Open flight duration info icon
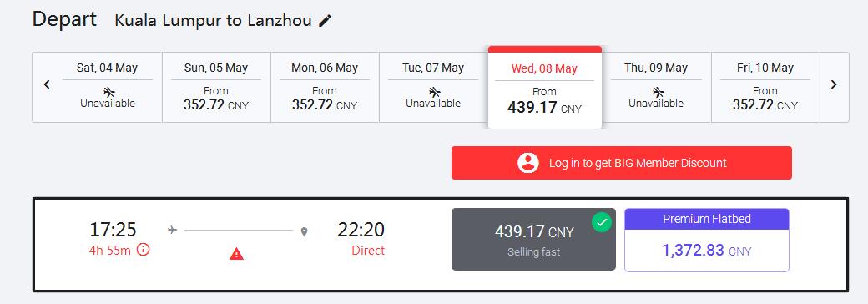 click(x=143, y=250)
